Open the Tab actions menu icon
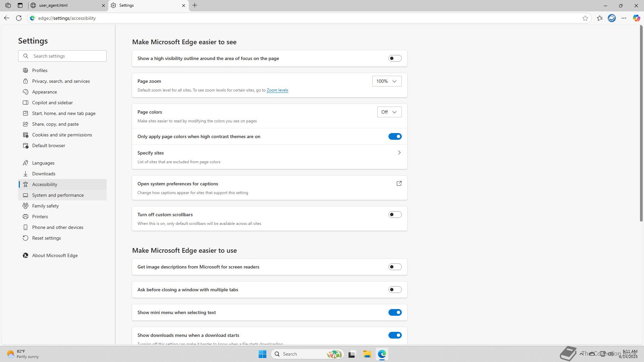 point(20,5)
